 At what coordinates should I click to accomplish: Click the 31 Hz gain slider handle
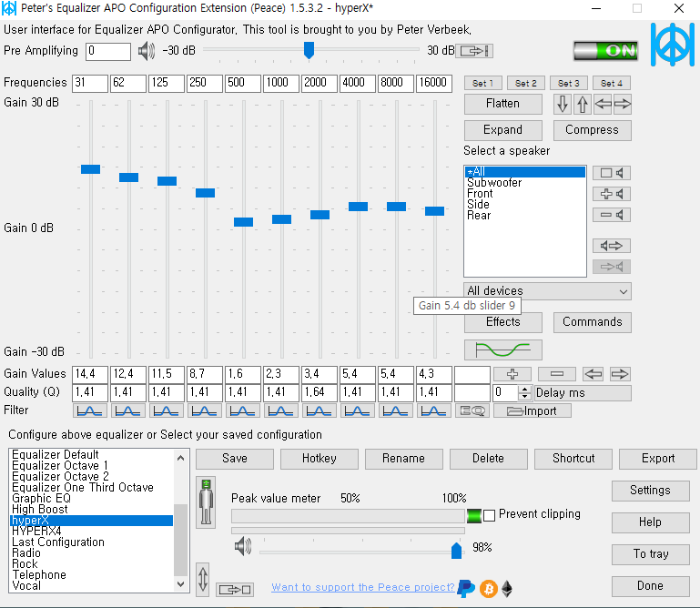[90, 169]
